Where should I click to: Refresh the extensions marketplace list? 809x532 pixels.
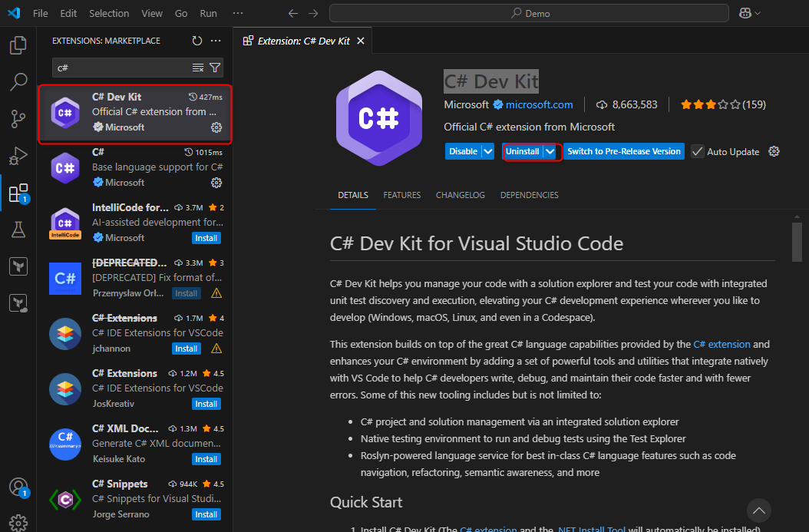click(x=197, y=41)
